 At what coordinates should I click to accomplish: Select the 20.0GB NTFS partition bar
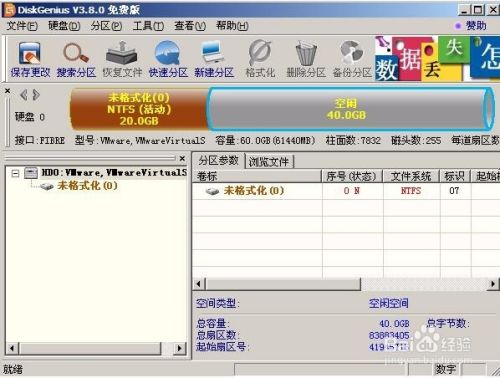[x=139, y=109]
